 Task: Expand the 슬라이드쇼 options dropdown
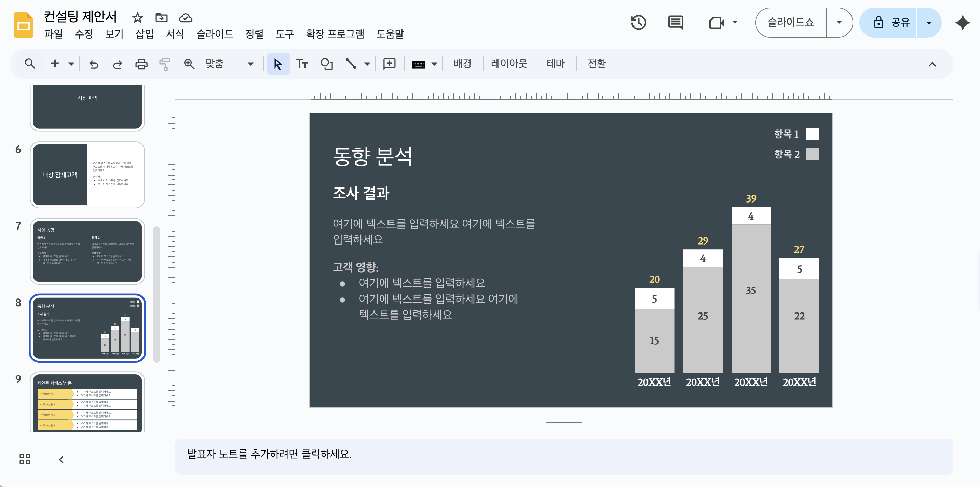pos(839,23)
